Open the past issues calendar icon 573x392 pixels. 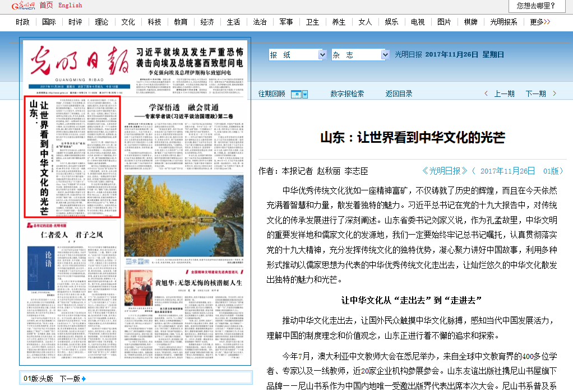point(297,94)
